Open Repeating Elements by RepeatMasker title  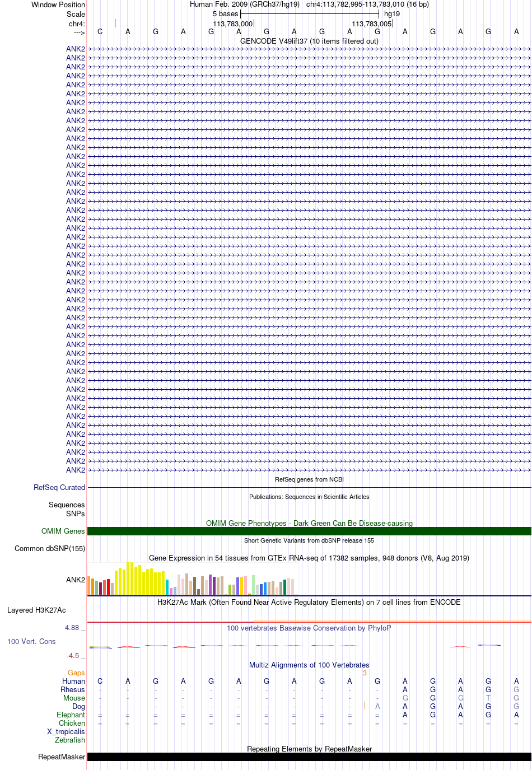coord(309,749)
